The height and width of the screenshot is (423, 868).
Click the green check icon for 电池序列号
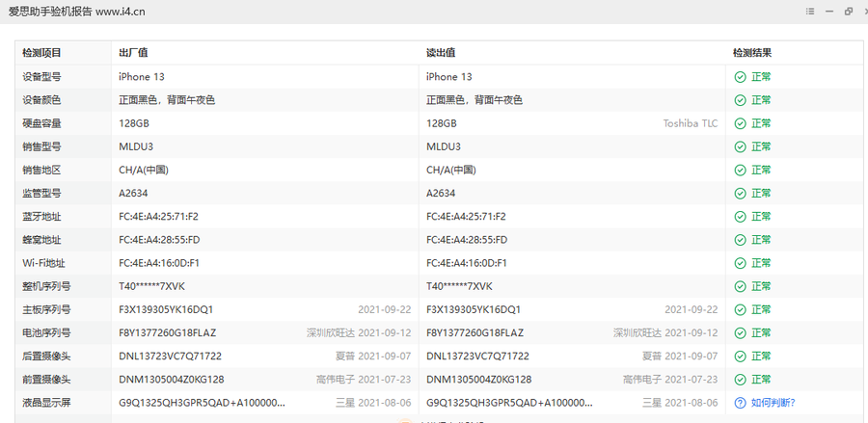pyautogui.click(x=740, y=332)
